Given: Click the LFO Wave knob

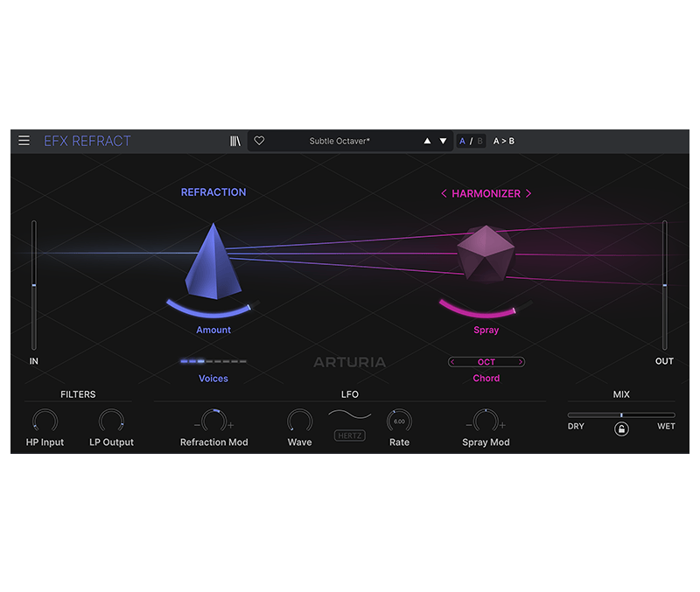Looking at the screenshot, I should click(x=299, y=421).
